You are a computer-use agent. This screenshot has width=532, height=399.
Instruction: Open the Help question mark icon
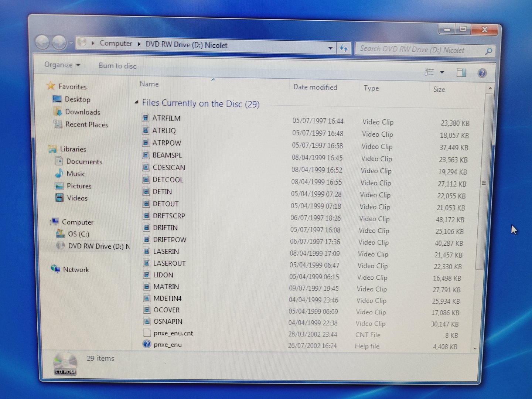click(x=482, y=73)
